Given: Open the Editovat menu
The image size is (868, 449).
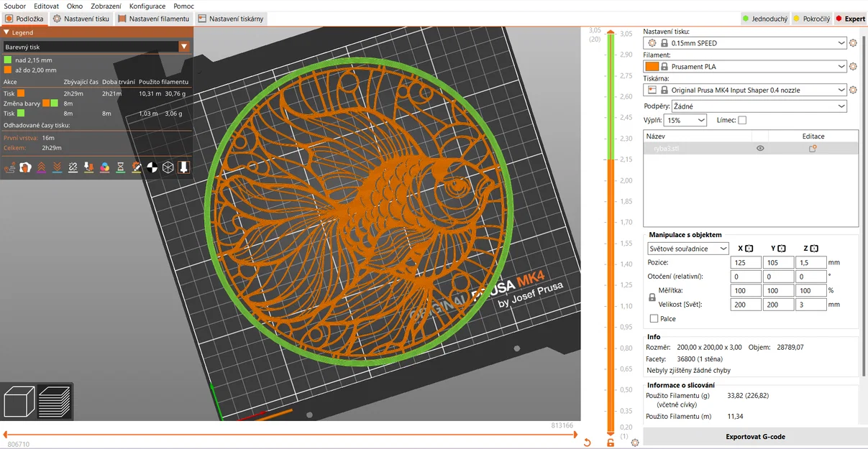Looking at the screenshot, I should coord(46,6).
